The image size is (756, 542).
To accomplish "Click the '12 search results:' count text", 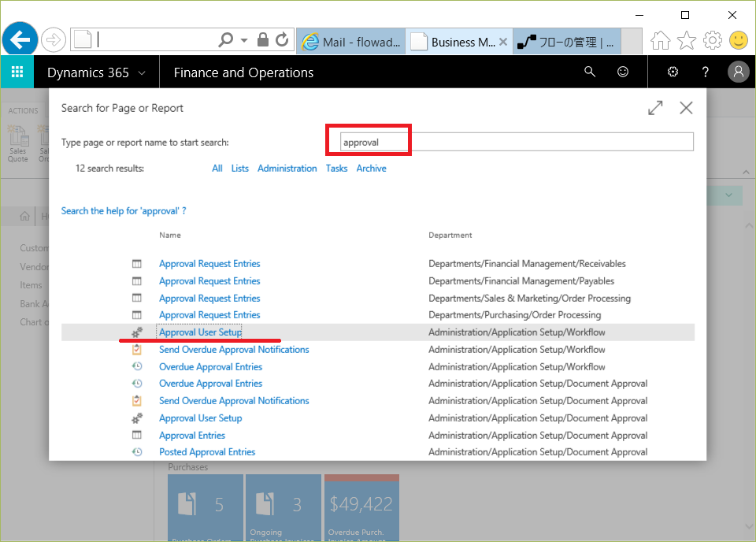I will (x=109, y=169).
